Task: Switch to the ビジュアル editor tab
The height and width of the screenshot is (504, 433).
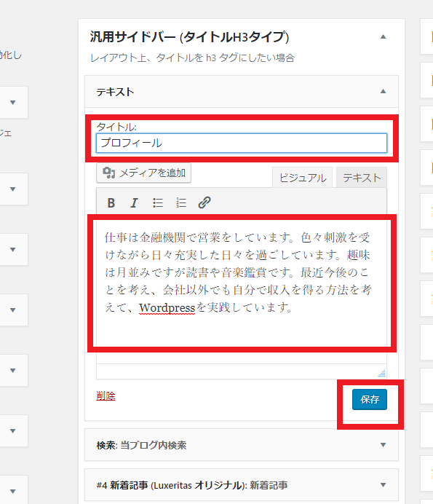Action: coord(302,178)
